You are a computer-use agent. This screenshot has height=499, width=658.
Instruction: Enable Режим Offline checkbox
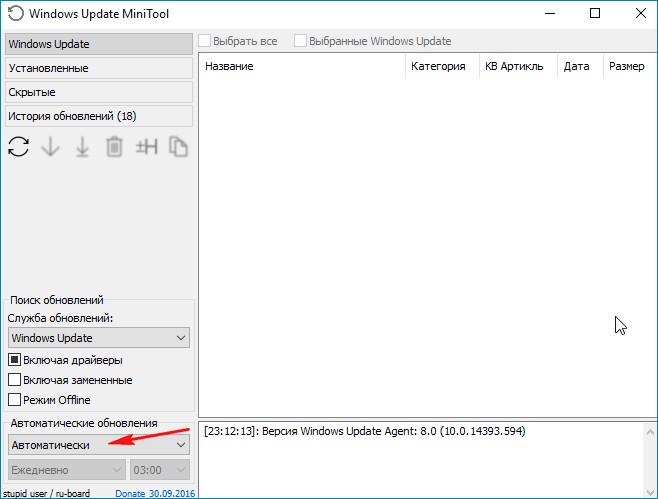(x=15, y=400)
